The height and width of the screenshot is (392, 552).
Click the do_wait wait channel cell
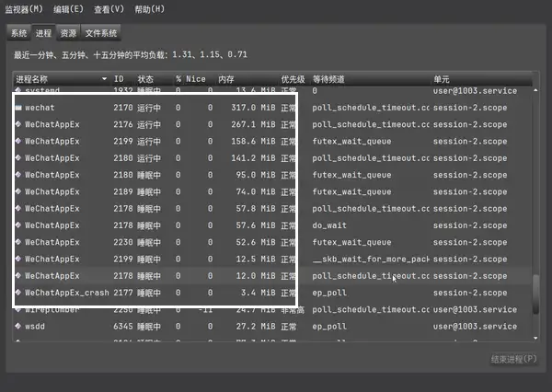[329, 225]
